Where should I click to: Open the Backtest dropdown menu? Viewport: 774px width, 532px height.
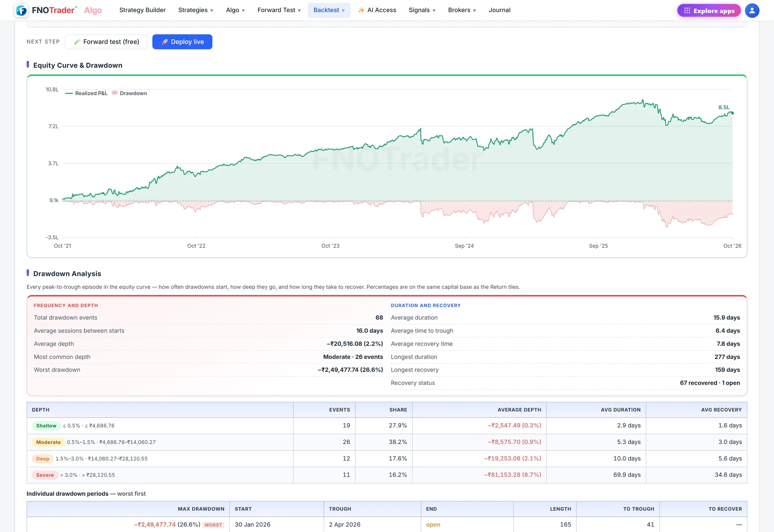pos(329,10)
